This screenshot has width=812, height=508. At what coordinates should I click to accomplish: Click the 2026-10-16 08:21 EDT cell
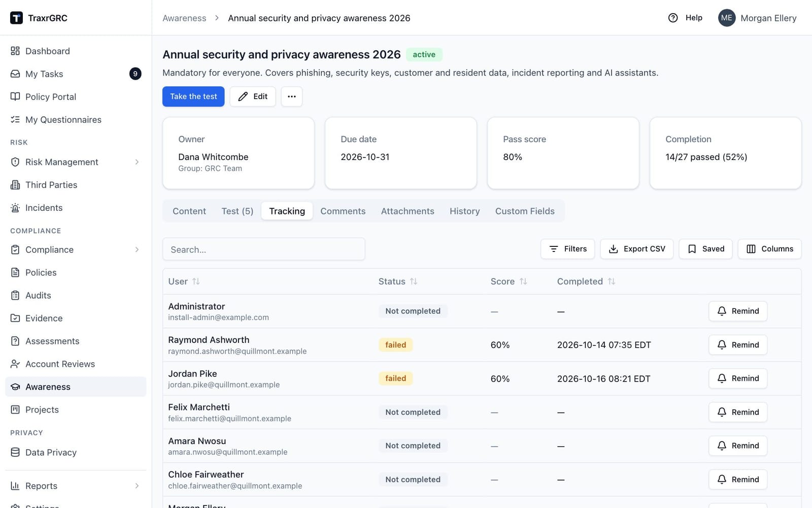coord(604,378)
